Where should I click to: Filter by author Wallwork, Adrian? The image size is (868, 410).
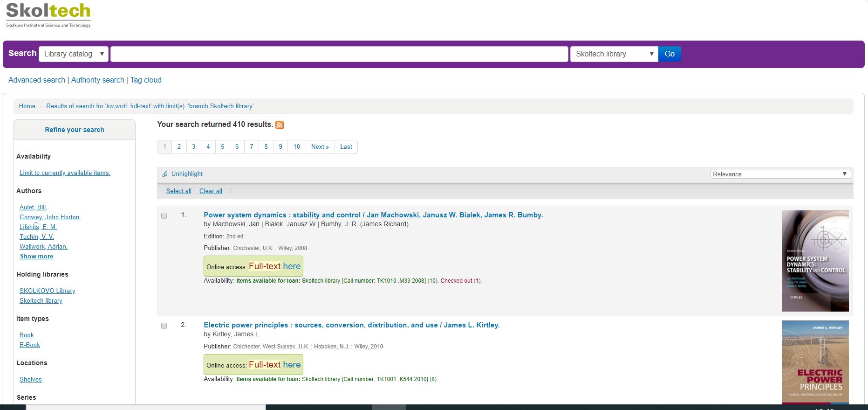point(43,246)
